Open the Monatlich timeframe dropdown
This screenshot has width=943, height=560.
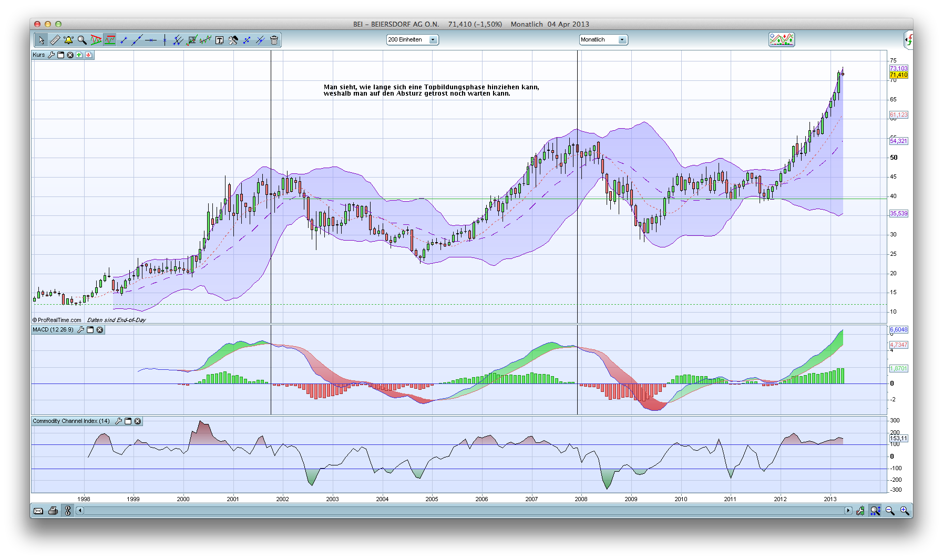[x=603, y=40]
